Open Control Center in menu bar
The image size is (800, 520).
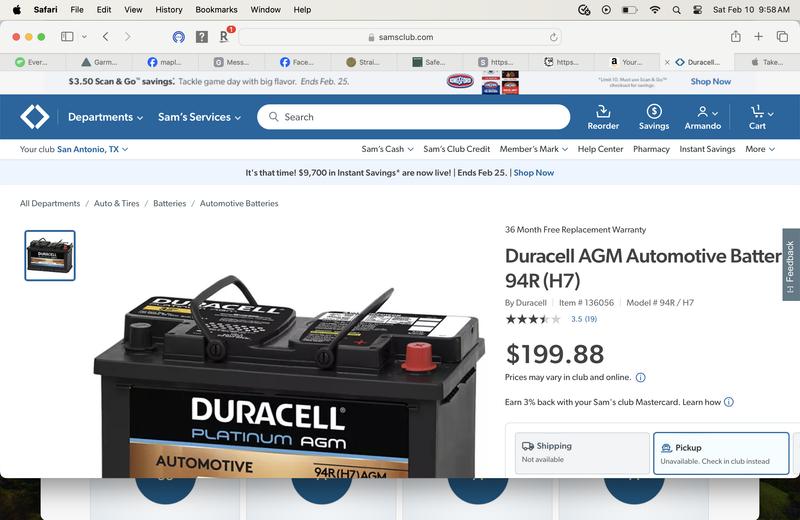[x=698, y=9]
